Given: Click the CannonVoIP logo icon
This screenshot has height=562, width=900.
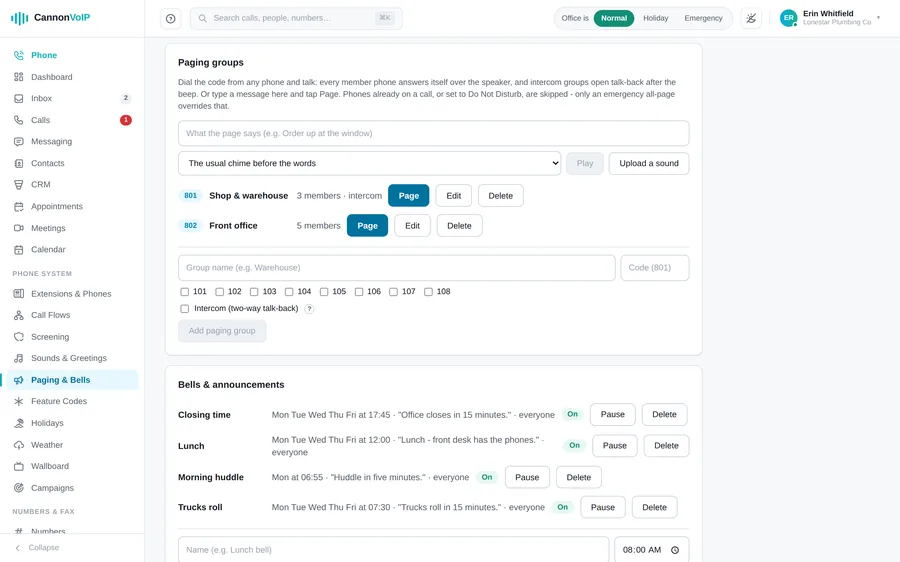Looking at the screenshot, I should click(x=19, y=18).
